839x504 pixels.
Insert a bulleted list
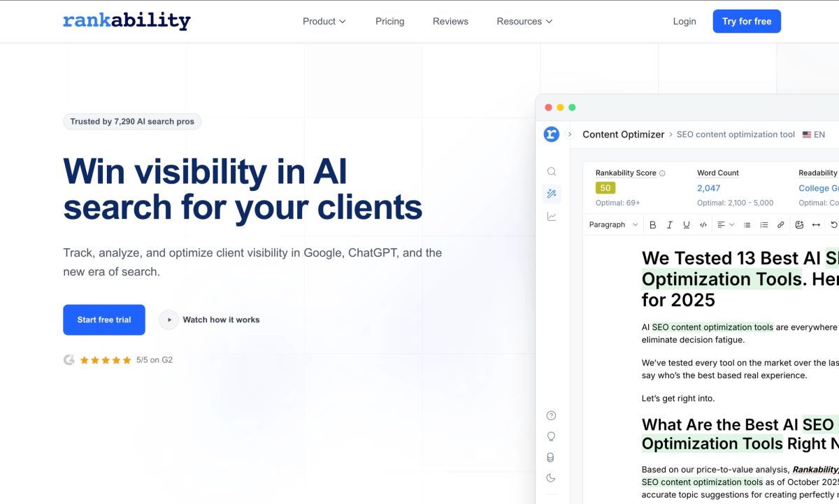(747, 224)
